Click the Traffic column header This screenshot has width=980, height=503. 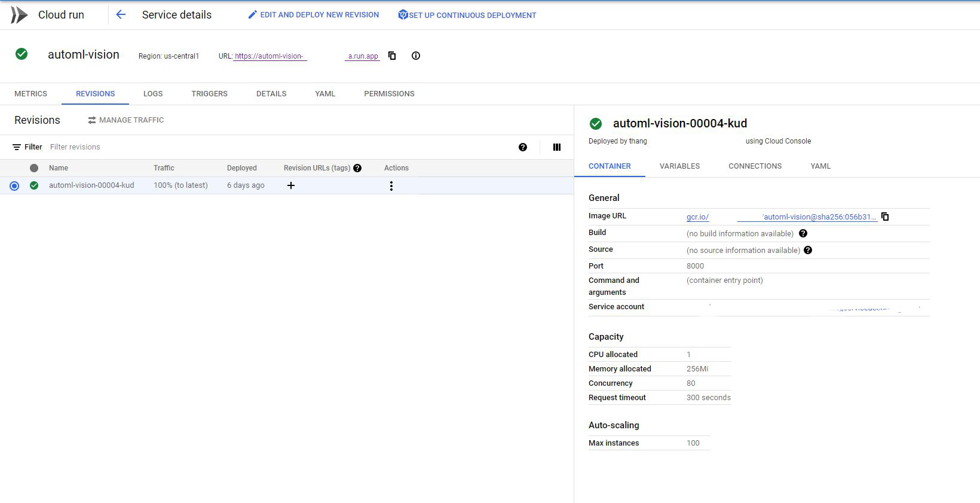pyautogui.click(x=164, y=168)
